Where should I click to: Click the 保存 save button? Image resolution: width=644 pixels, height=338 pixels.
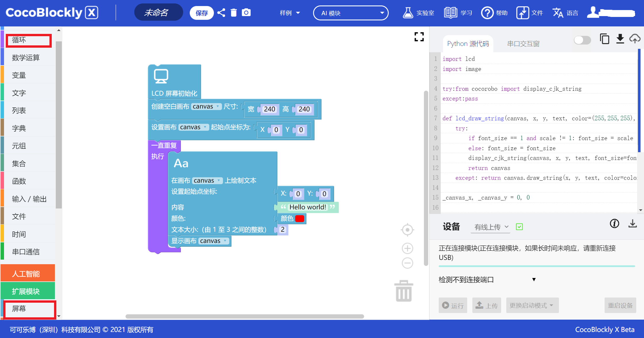(202, 13)
